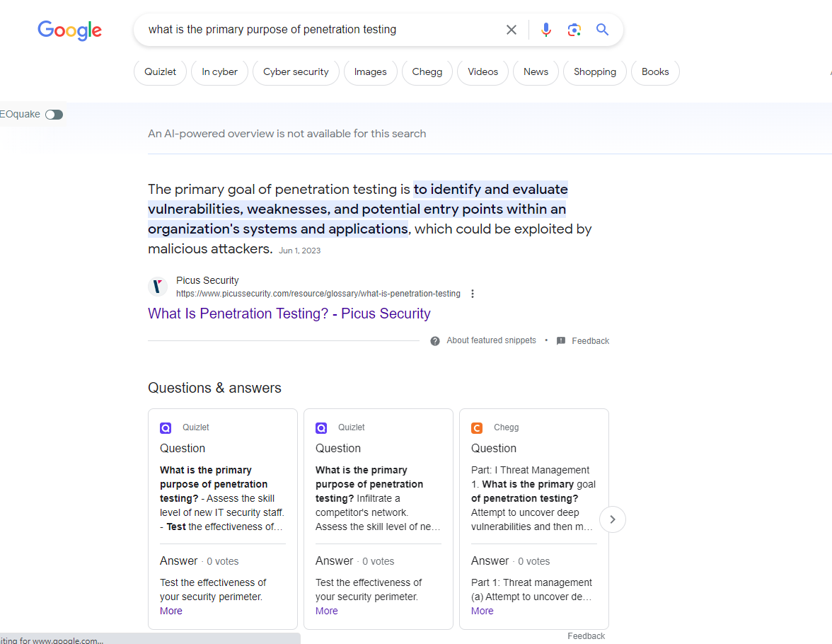Click the 'Questions & answers' heading

(214, 388)
